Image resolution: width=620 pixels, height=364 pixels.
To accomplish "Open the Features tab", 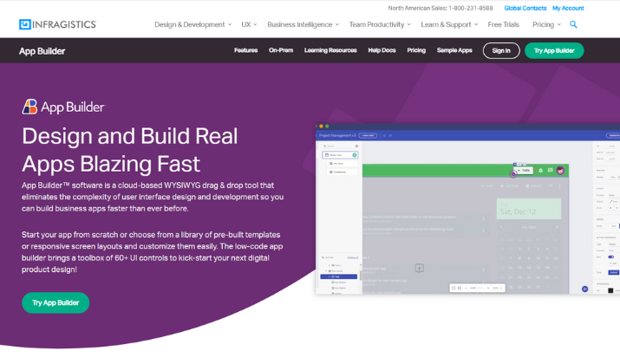I will pyautogui.click(x=245, y=50).
